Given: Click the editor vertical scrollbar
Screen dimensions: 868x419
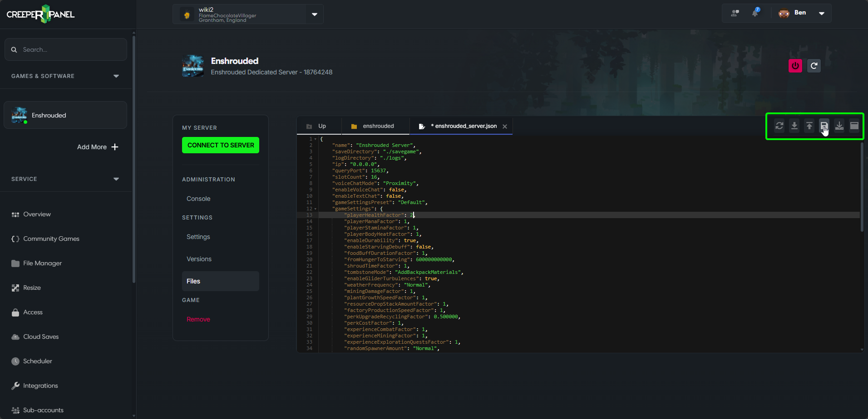Looking at the screenshot, I should 862,187.
